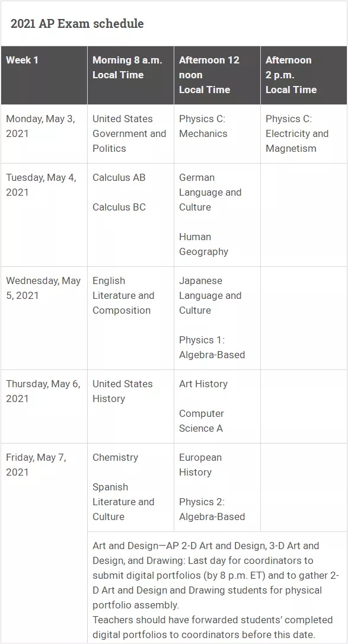Select the Monday, May 3, 2021 cell
348x644 pixels.
[44, 134]
